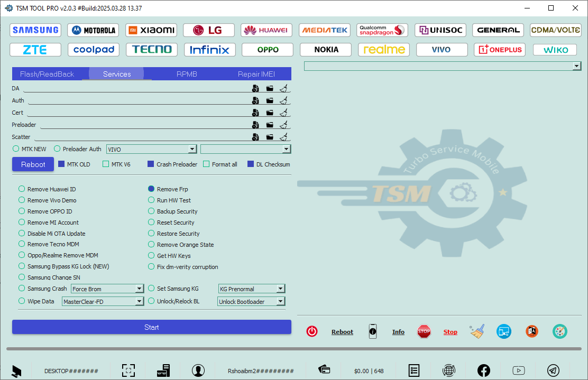Click the phone info icon
The width and height of the screenshot is (588, 380).
(x=373, y=331)
